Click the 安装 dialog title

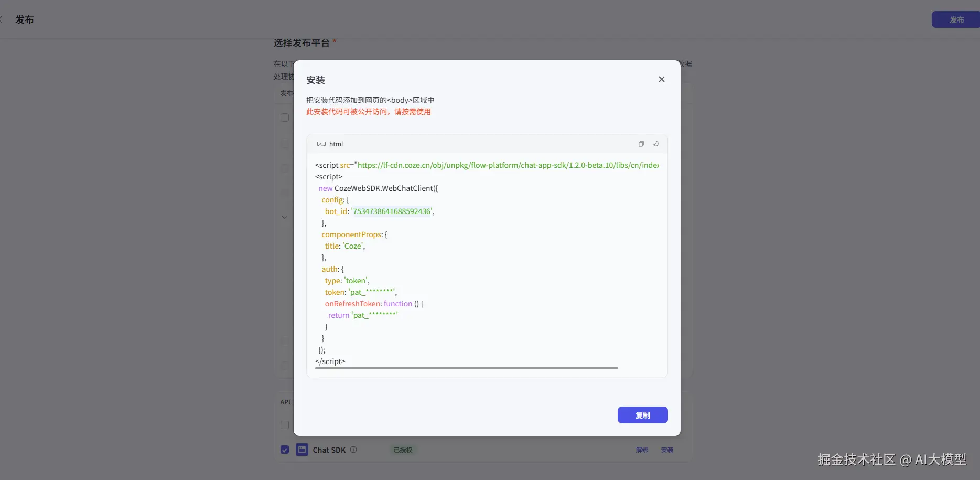coord(316,80)
